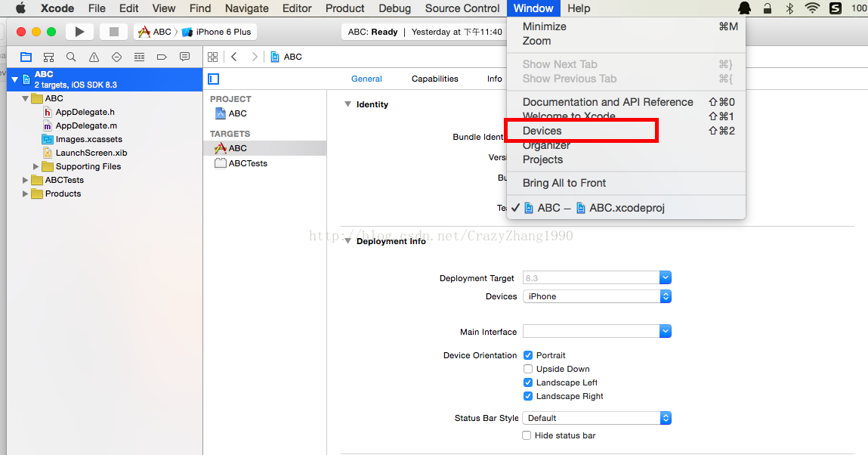Open the Find navigator magnifier icon
The height and width of the screenshot is (455, 868).
coord(71,57)
